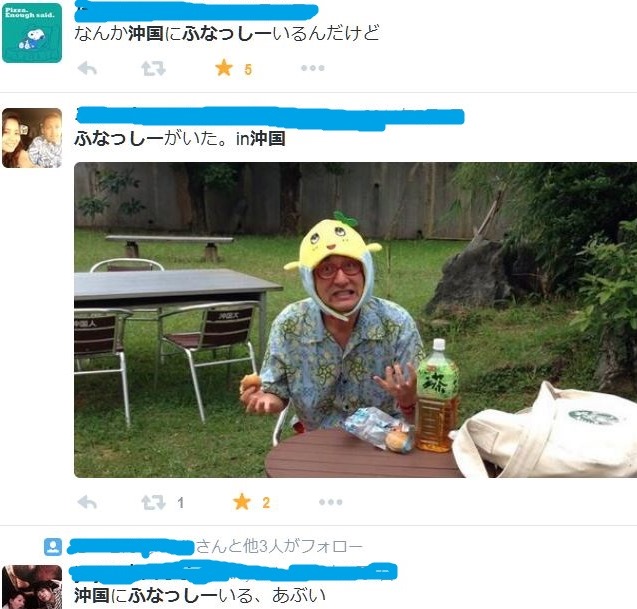Screen dimensions: 637x609
Task: Toggle favorite star on the photo tweet
Action: point(242,502)
